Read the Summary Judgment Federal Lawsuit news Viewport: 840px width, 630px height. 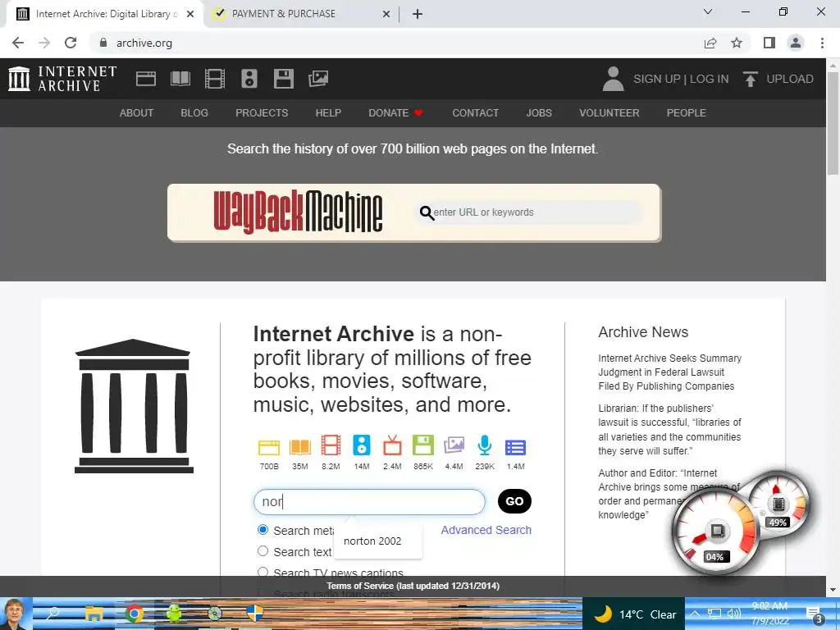(669, 372)
